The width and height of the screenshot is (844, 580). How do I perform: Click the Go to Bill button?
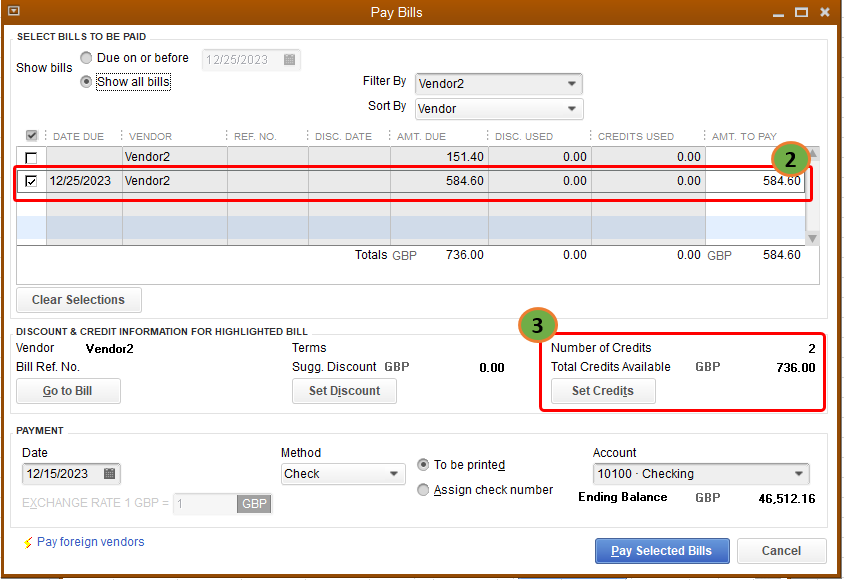[68, 391]
